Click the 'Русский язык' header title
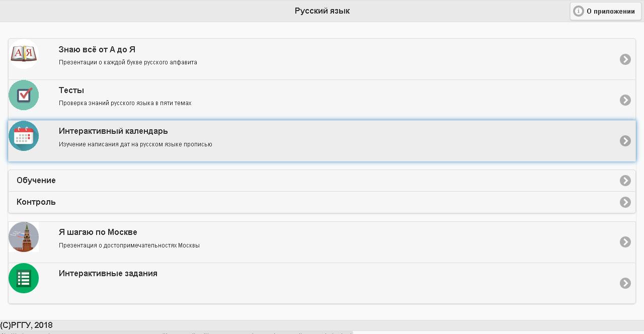 pyautogui.click(x=322, y=11)
